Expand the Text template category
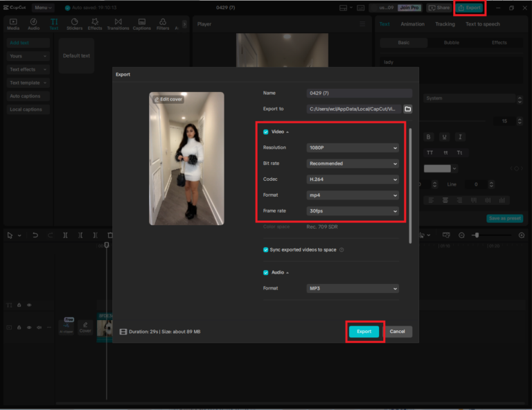Viewport: 532px width, 410px height. pos(28,82)
